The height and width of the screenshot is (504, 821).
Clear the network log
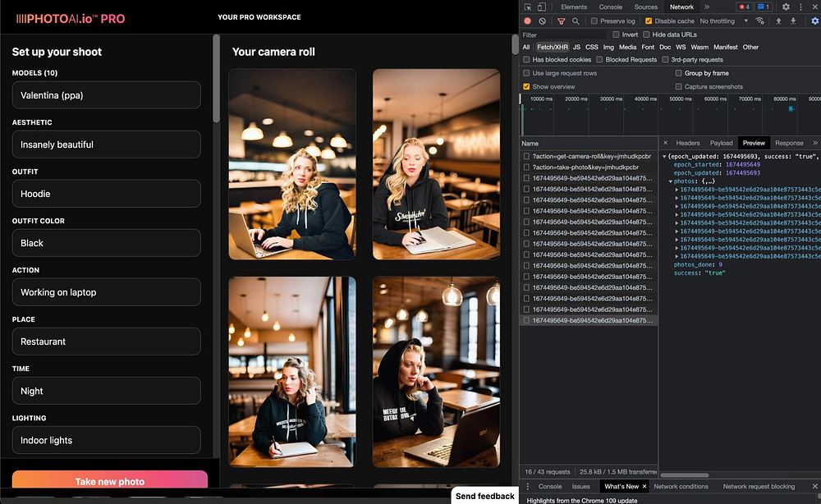click(x=543, y=21)
